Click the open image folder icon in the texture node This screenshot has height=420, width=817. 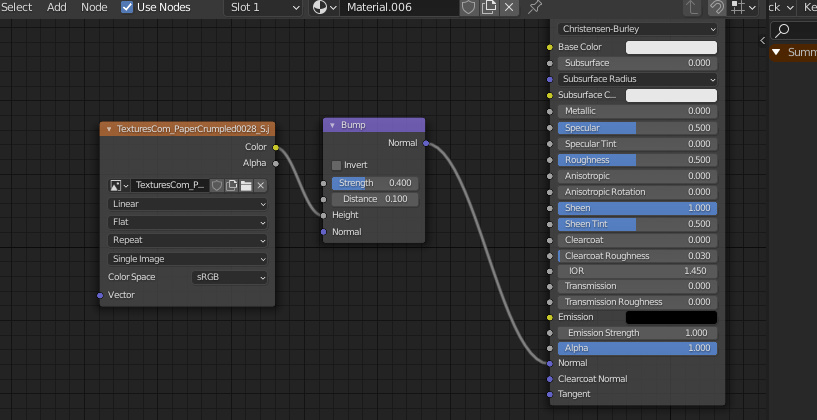(245, 185)
